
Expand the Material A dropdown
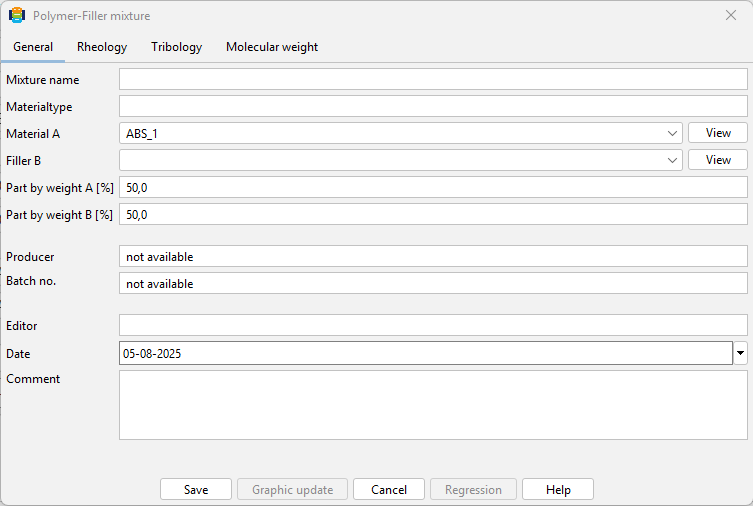(672, 133)
